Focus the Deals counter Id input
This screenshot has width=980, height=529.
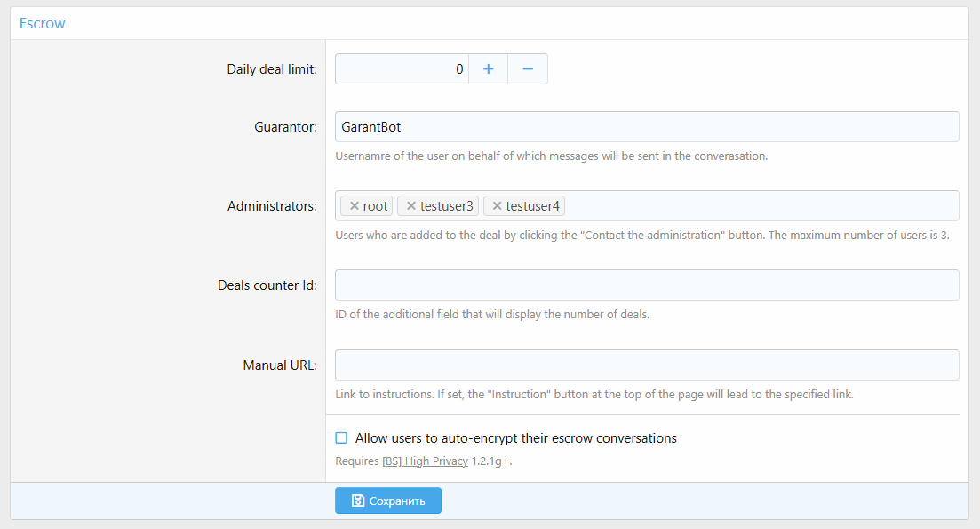pyautogui.click(x=647, y=285)
